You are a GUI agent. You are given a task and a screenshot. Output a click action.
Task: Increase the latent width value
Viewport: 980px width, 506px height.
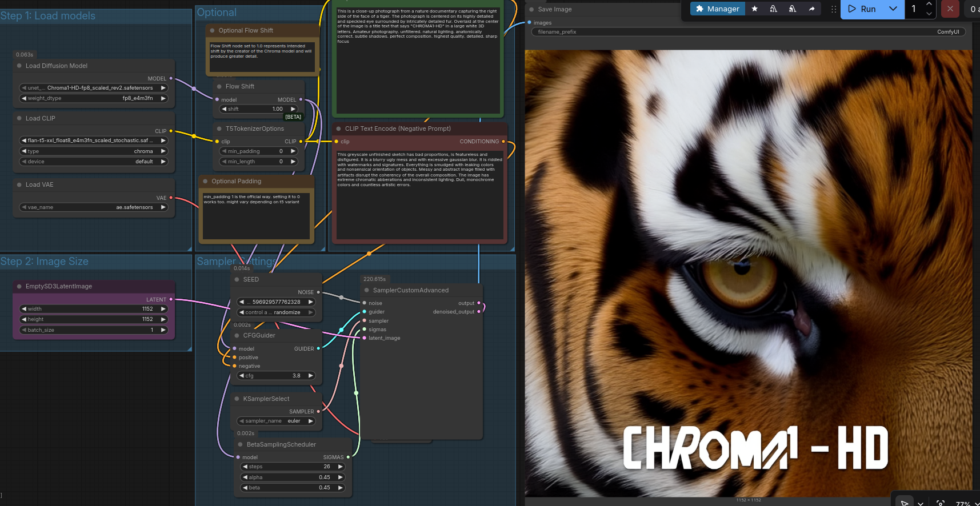(163, 309)
